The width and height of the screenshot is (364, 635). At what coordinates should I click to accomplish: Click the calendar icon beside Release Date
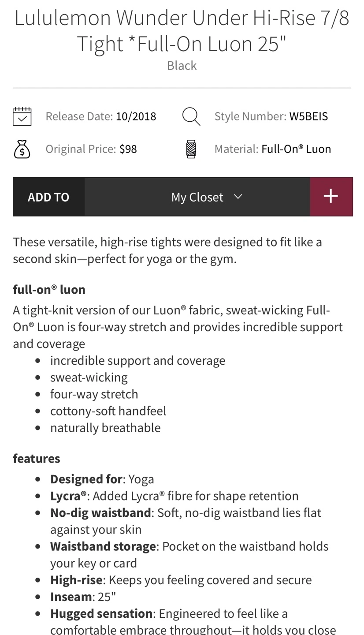point(22,116)
